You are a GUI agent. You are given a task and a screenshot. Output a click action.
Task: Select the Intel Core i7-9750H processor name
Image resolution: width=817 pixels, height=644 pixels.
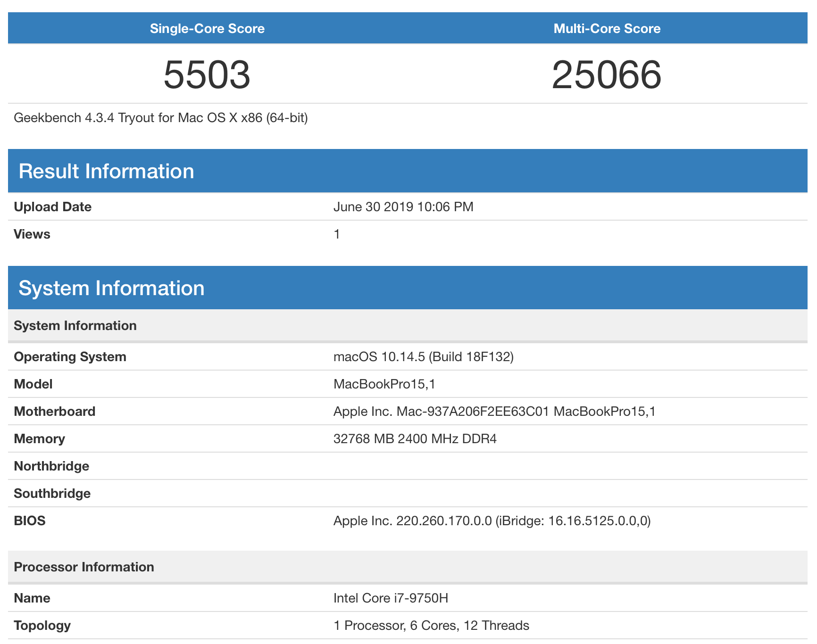[x=391, y=598]
